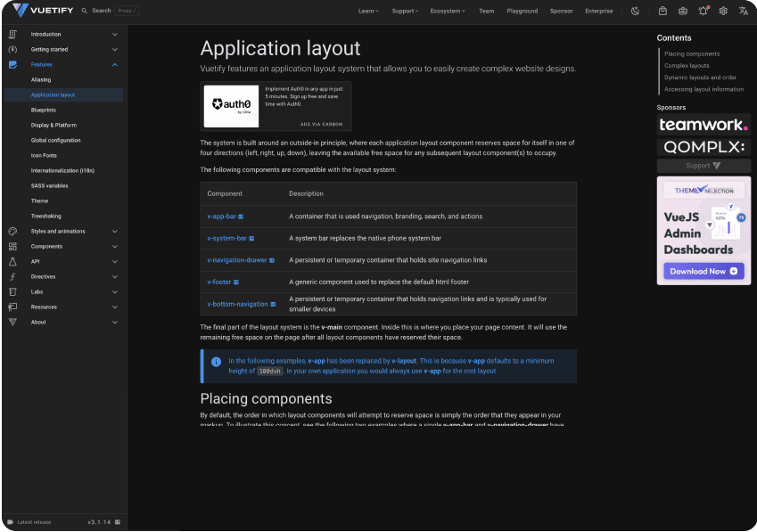Image resolution: width=757 pixels, height=532 pixels.
Task: Expand the Introduction section chevron
Action: 115,34
